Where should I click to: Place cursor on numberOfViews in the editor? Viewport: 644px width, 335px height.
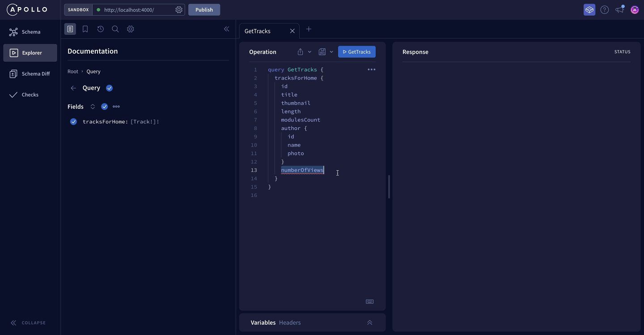pyautogui.click(x=302, y=170)
